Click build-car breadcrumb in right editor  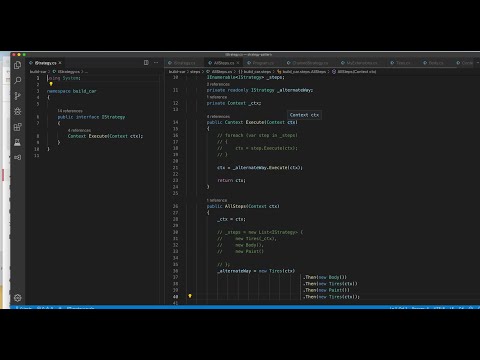coord(177,71)
